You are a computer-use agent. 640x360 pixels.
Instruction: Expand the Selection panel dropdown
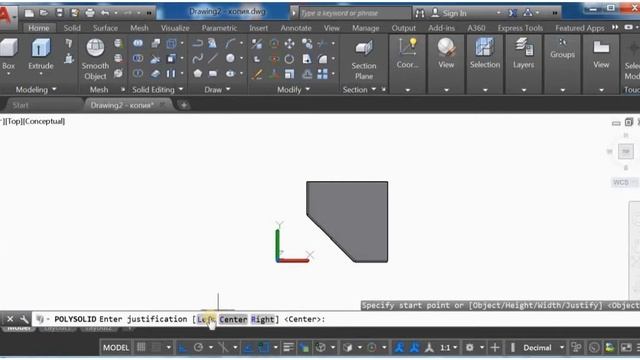click(x=485, y=90)
